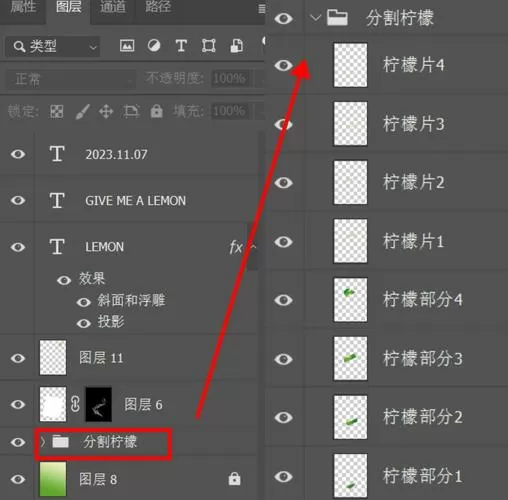The image size is (508, 500).
Task: Switch to the 属性 tab
Action: click(23, 7)
